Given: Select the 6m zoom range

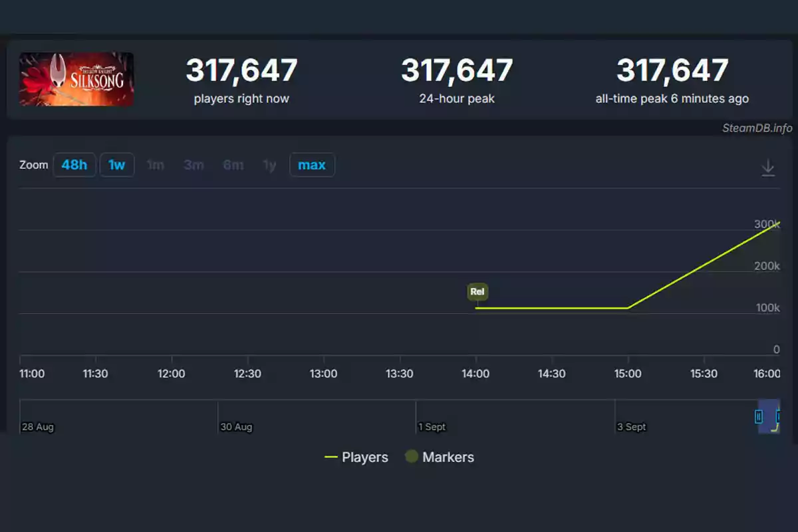Looking at the screenshot, I should click(233, 165).
